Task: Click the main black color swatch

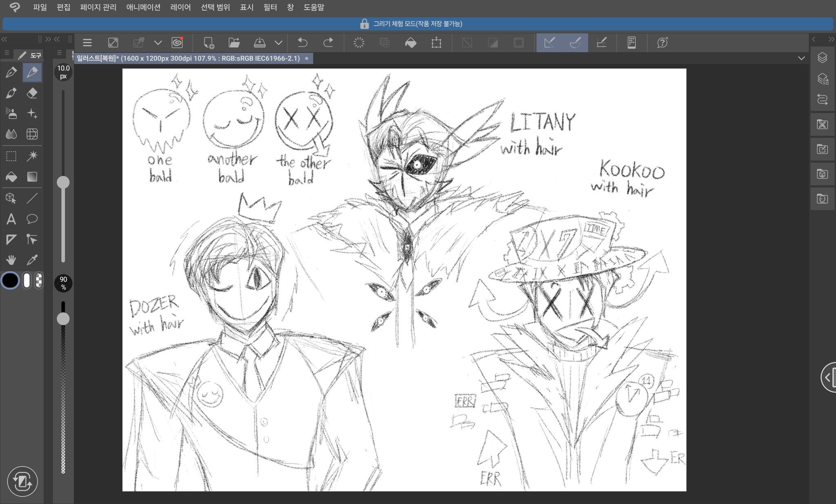Action: click(10, 281)
